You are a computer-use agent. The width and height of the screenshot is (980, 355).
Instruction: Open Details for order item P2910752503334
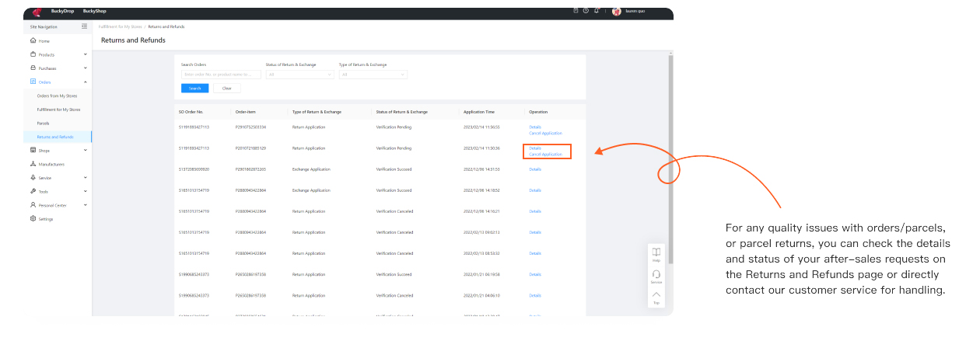[535, 127]
